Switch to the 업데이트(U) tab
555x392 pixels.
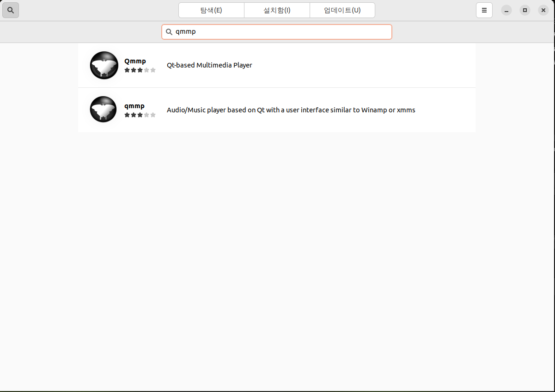[342, 10]
